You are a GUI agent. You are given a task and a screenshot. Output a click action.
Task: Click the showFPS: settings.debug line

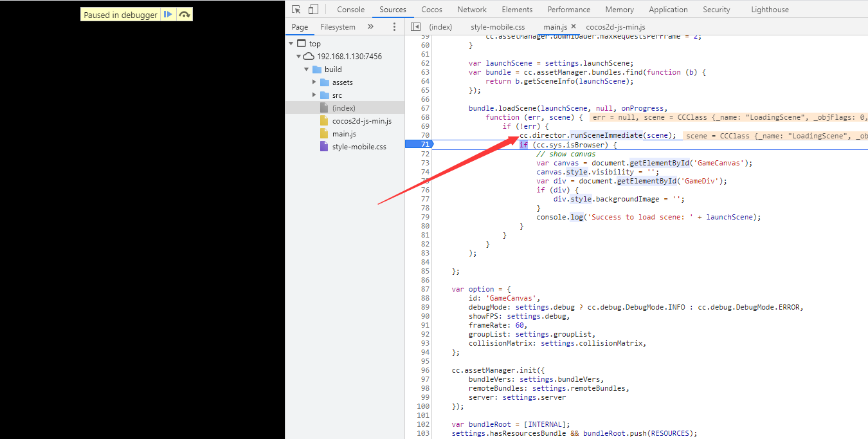coord(520,316)
